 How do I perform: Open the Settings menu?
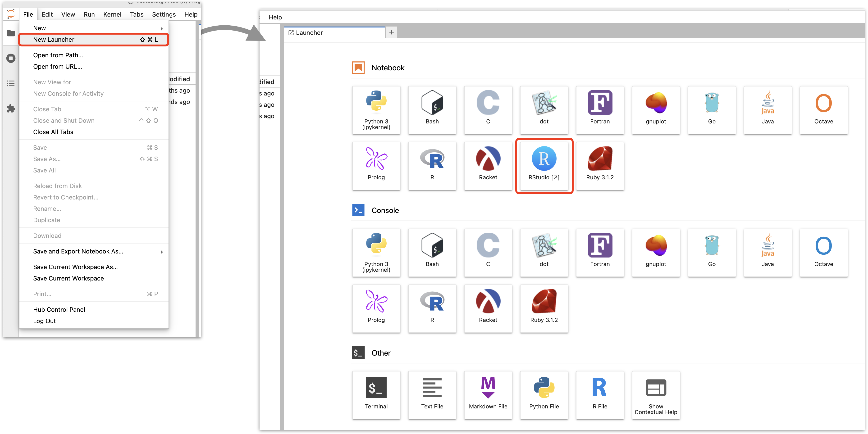[164, 14]
